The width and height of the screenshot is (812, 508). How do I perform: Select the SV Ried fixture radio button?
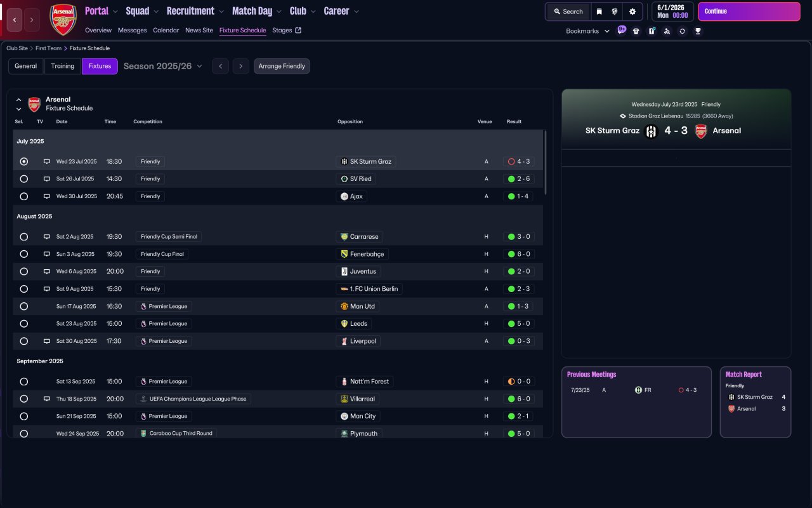click(x=24, y=179)
